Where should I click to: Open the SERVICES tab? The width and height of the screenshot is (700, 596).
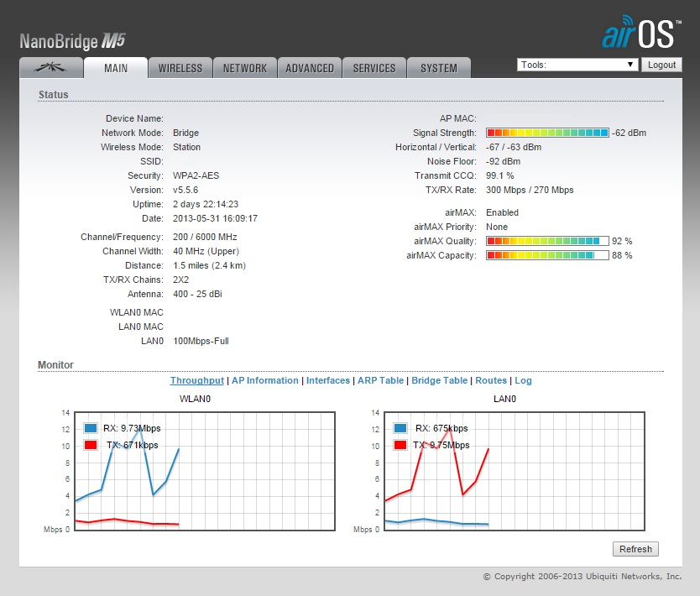coord(374,68)
